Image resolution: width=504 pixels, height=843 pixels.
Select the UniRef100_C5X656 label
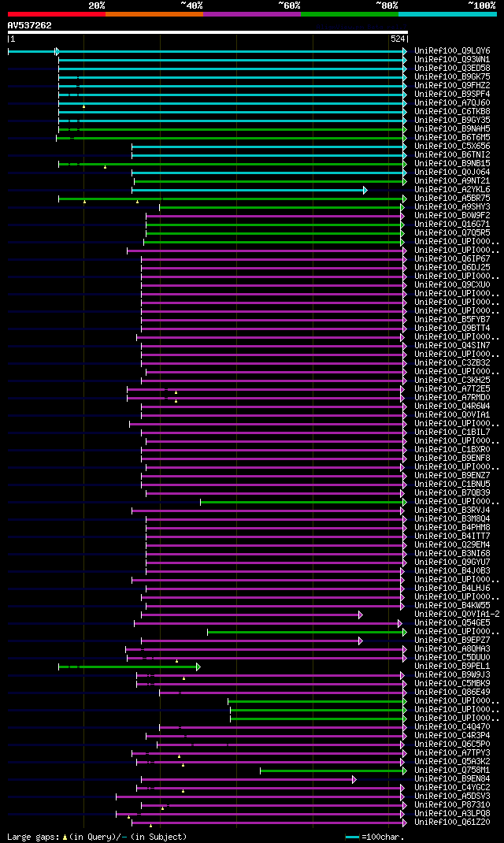452,147
